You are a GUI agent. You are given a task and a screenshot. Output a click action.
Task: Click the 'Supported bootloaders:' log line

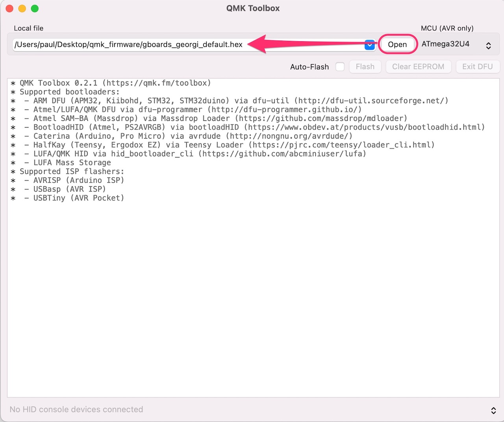point(65,92)
